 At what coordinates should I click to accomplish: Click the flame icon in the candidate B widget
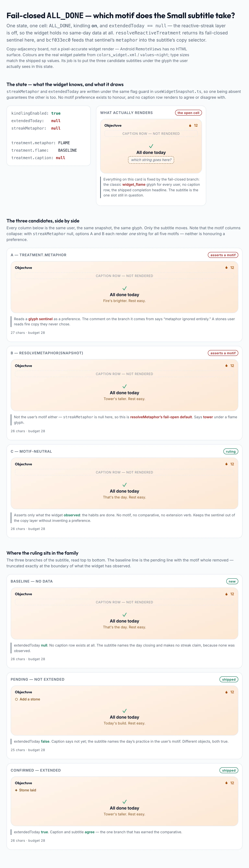point(226,366)
